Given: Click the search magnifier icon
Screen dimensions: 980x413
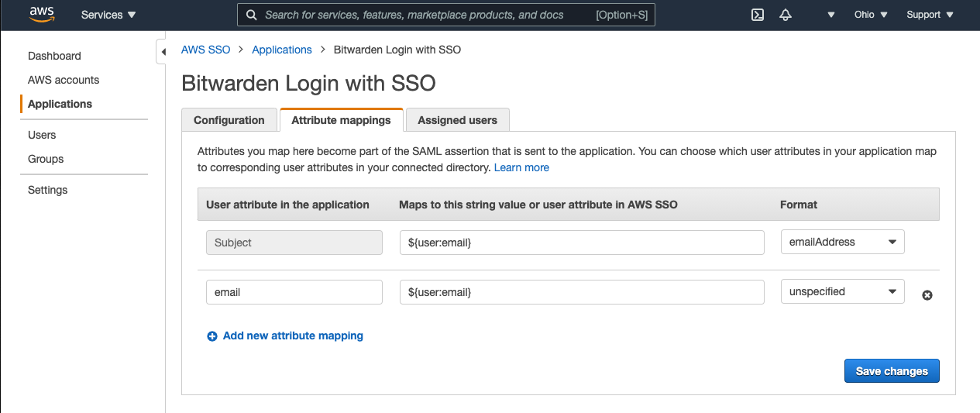Looking at the screenshot, I should pos(252,15).
